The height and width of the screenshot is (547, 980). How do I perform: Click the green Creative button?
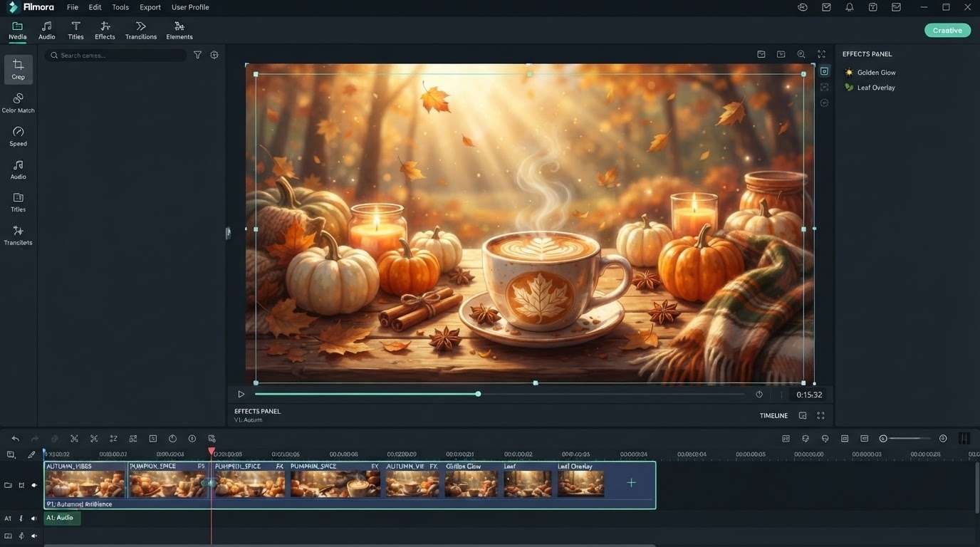tap(947, 30)
